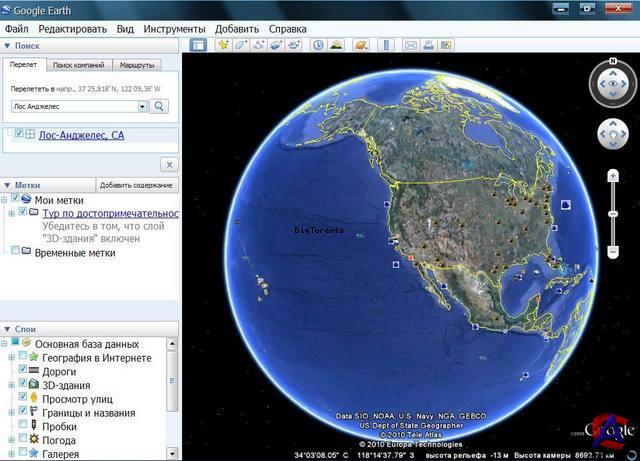Click the zoom slider on the map
This screenshot has width=640, height=461.
tap(612, 214)
